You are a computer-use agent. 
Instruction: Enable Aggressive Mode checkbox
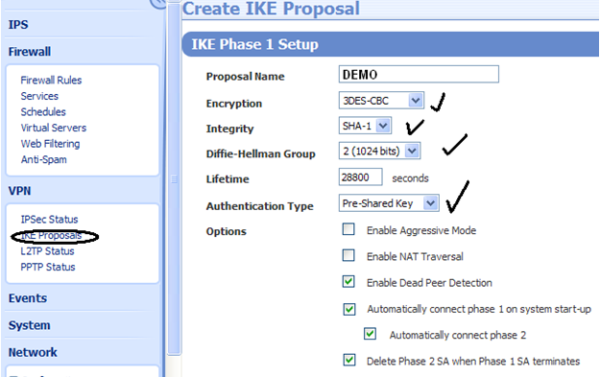pyautogui.click(x=348, y=229)
